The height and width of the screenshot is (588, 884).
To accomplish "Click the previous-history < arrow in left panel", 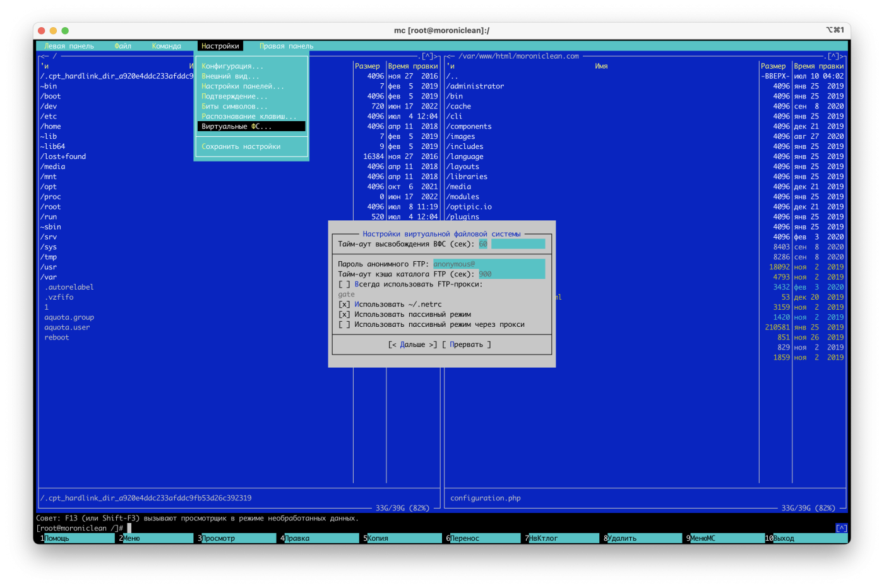I will click(x=42, y=56).
